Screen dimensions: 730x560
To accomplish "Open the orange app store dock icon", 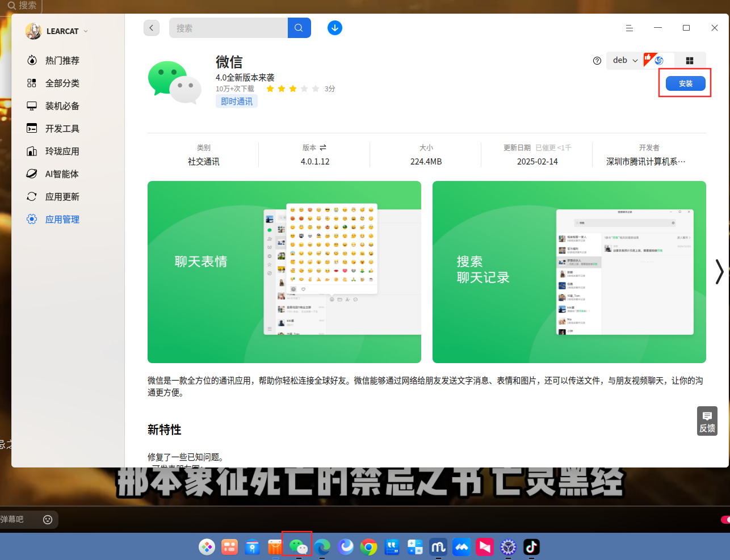I will pyautogui.click(x=275, y=547).
